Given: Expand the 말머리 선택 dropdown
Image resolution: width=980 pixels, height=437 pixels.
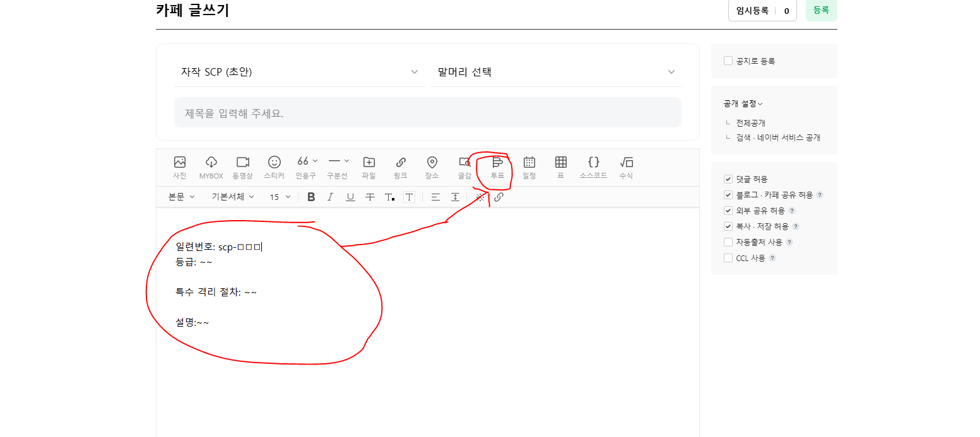Looking at the screenshot, I should 555,72.
